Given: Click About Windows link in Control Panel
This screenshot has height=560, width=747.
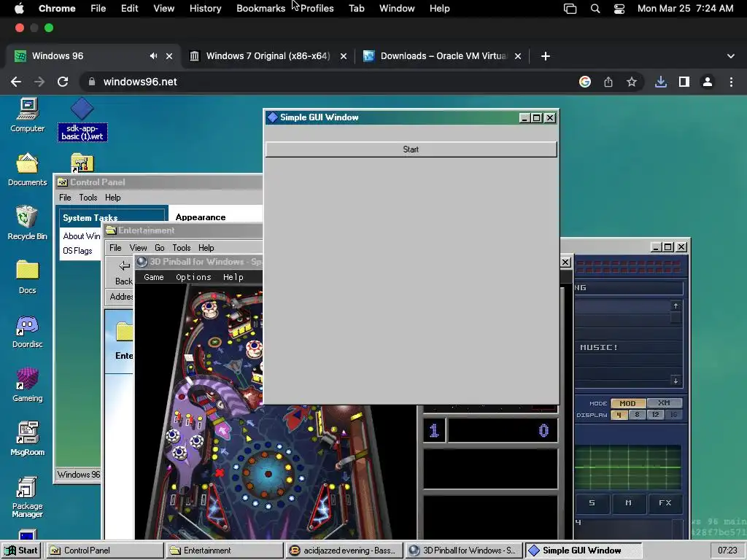Looking at the screenshot, I should tap(82, 236).
